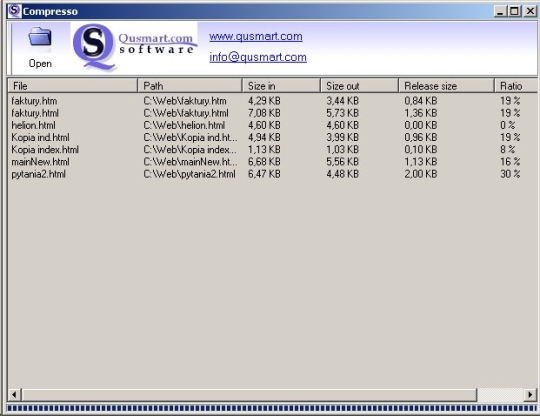540x416 pixels.
Task: Open the info@qusmart.com email link
Action: tap(258, 57)
